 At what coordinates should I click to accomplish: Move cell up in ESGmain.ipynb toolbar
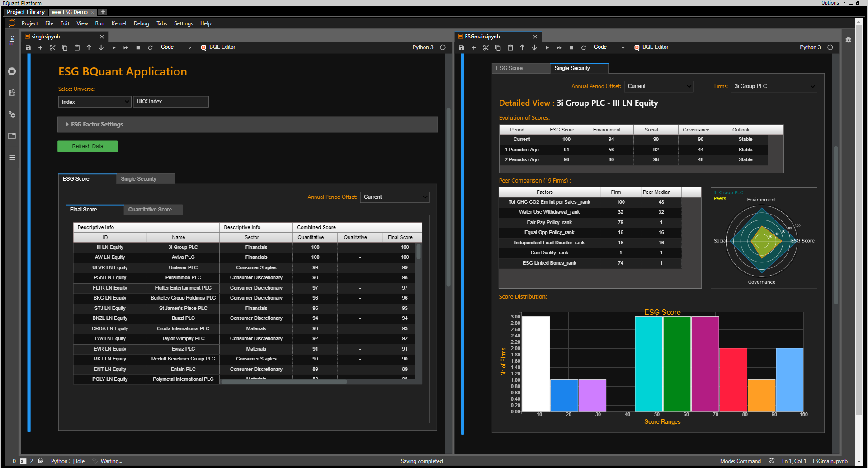(x=522, y=47)
